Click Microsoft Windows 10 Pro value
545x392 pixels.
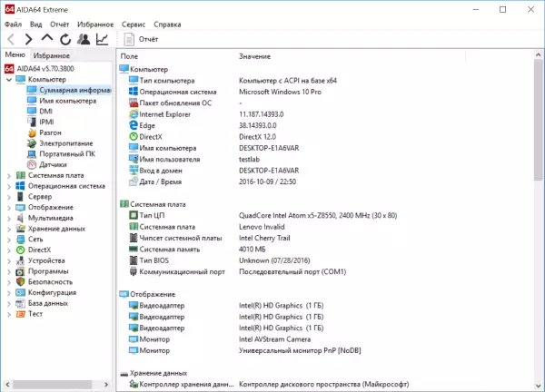[280, 92]
